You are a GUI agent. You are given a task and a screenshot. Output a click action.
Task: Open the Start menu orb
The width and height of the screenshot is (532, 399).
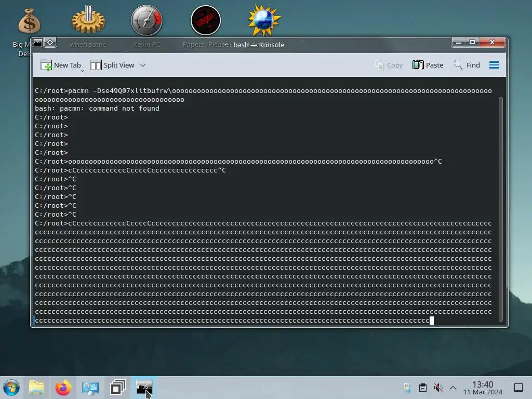click(11, 388)
